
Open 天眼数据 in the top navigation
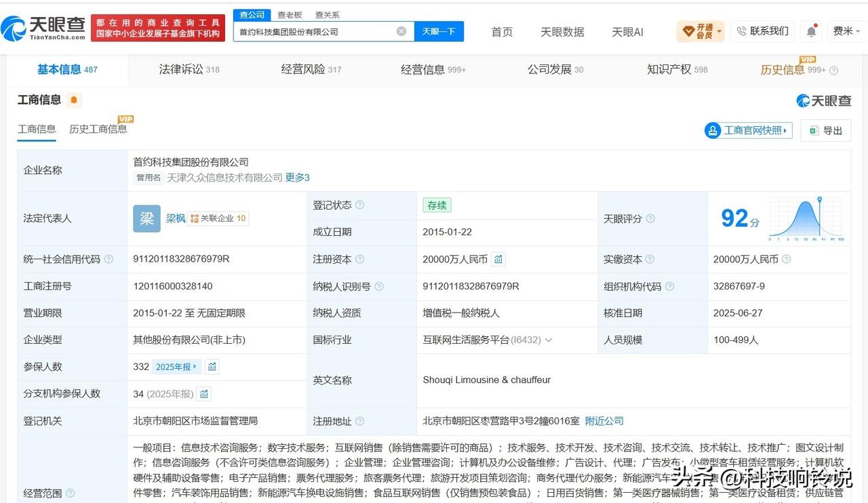[x=562, y=32]
